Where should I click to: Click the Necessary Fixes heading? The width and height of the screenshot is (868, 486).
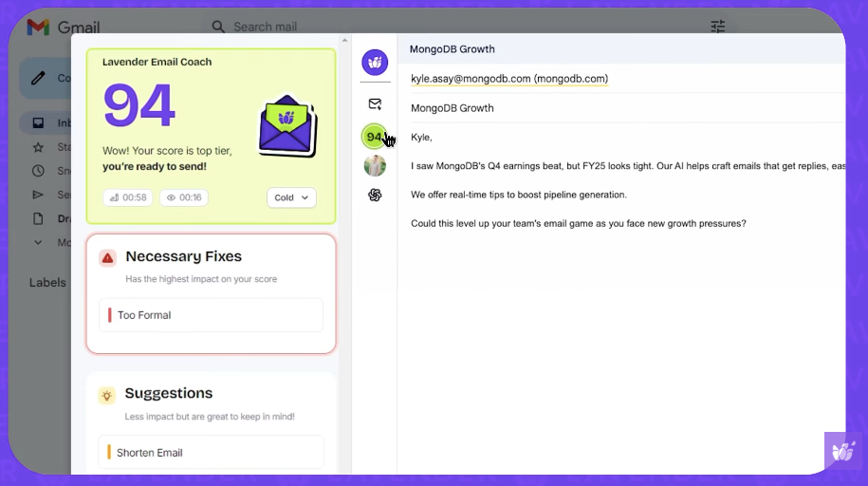click(184, 256)
